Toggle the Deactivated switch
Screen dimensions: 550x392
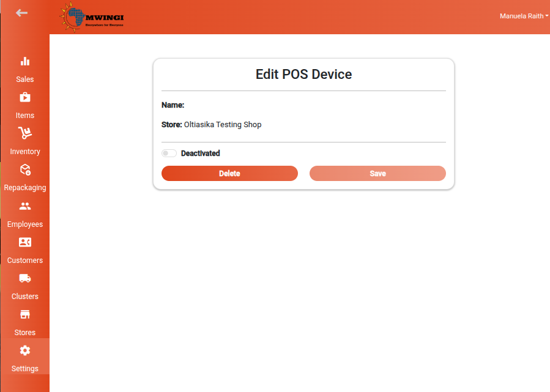click(x=169, y=153)
